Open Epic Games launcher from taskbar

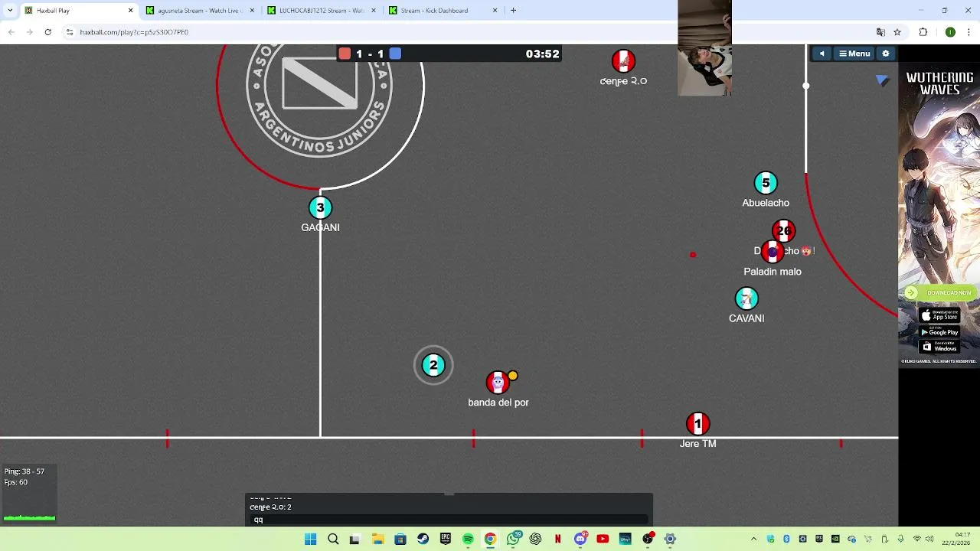click(445, 539)
